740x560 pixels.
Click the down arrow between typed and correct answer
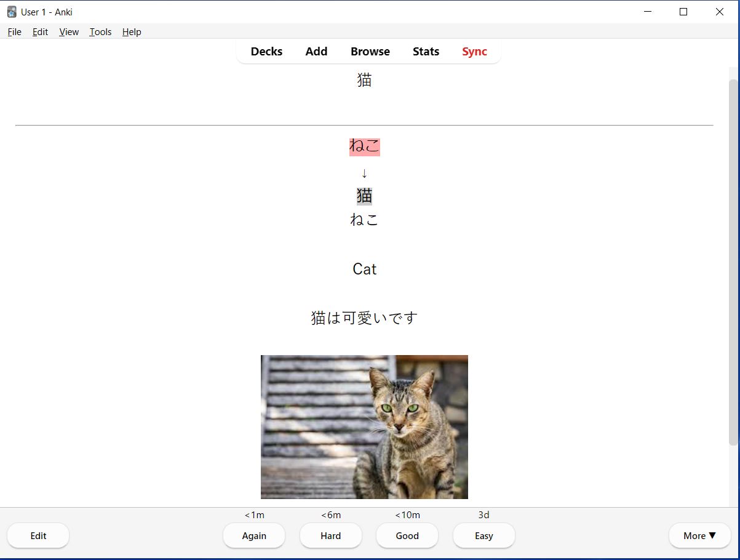coord(364,173)
